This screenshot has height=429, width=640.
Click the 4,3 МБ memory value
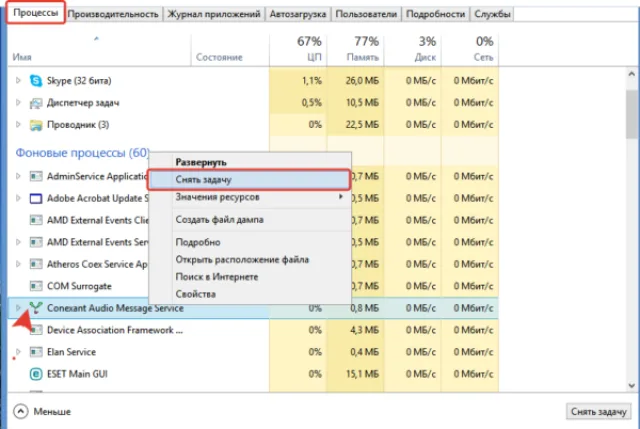(x=364, y=330)
